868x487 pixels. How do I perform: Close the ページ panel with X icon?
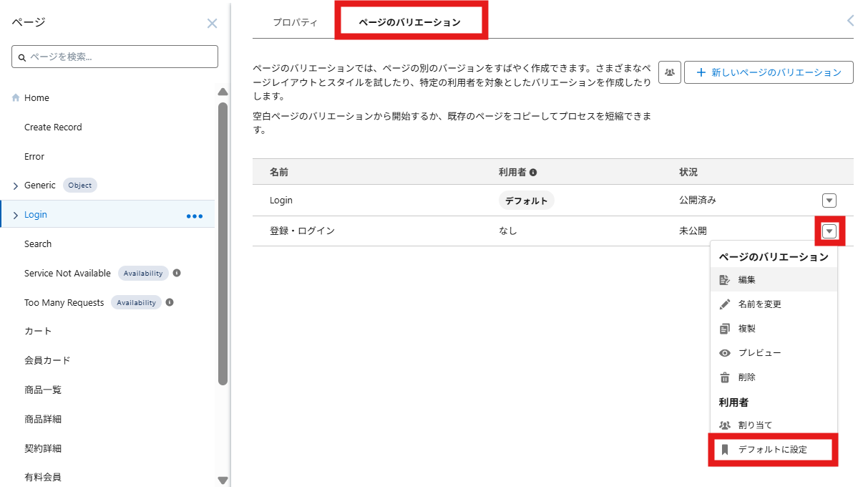[x=212, y=24]
